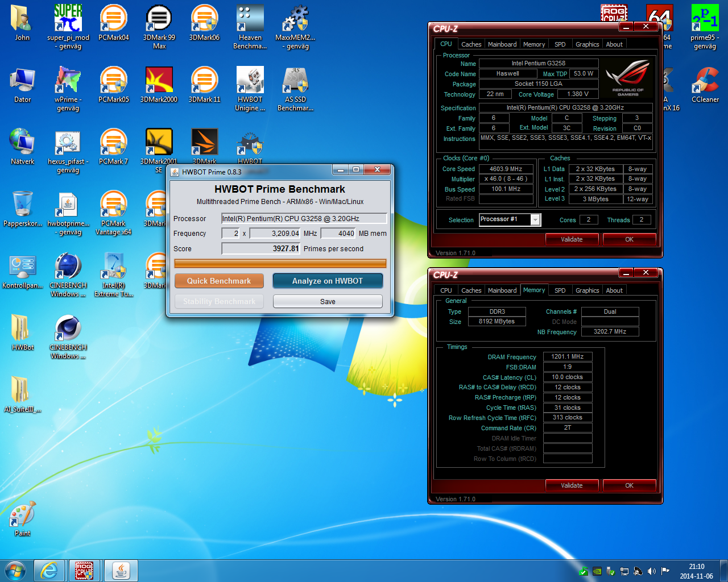Viewport: 728px width, 582px height.
Task: Open Action Center flag tray icon
Action: [665, 571]
